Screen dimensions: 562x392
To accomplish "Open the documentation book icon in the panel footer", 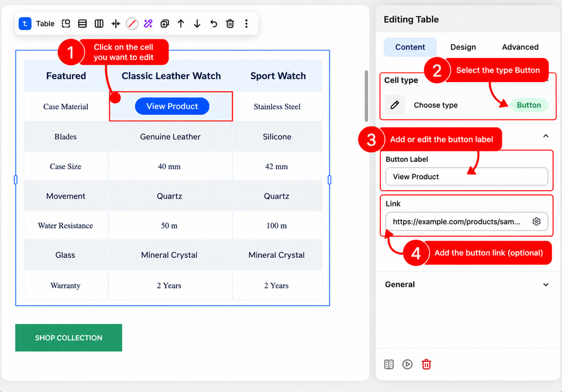I will coord(389,365).
